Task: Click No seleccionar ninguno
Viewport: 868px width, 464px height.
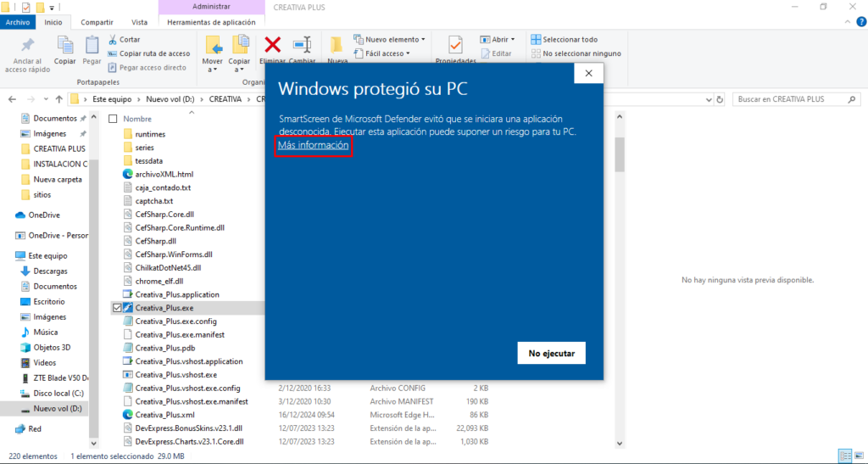Action: [x=576, y=53]
